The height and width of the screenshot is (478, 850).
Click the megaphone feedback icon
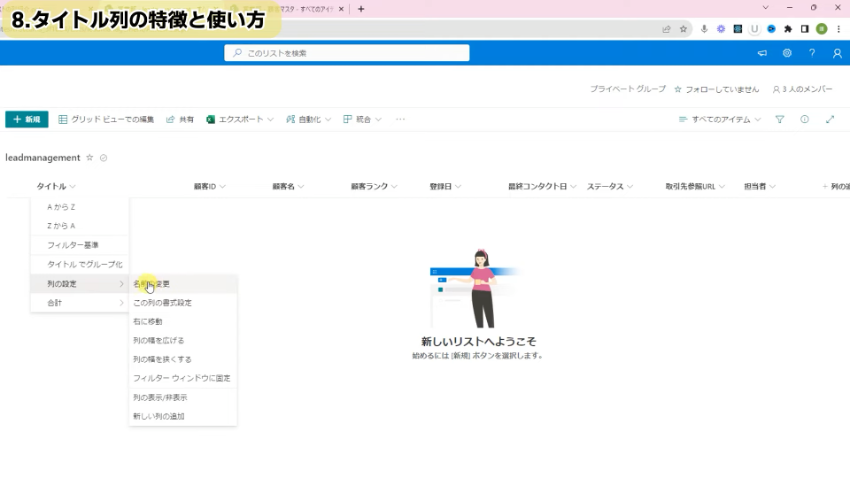click(x=762, y=53)
